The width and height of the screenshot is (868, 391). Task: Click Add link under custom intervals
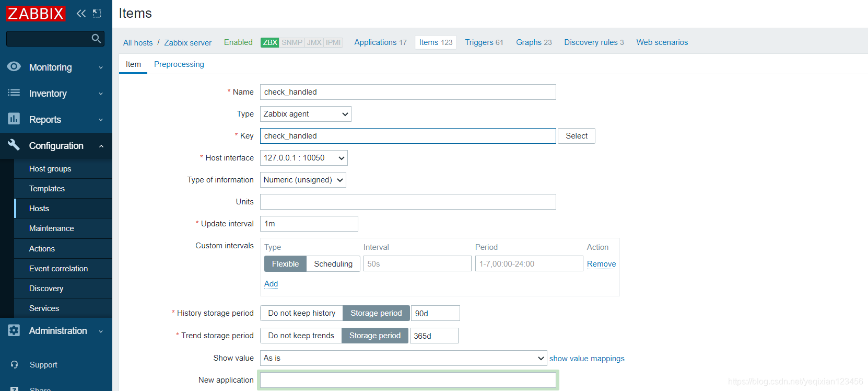(271, 284)
